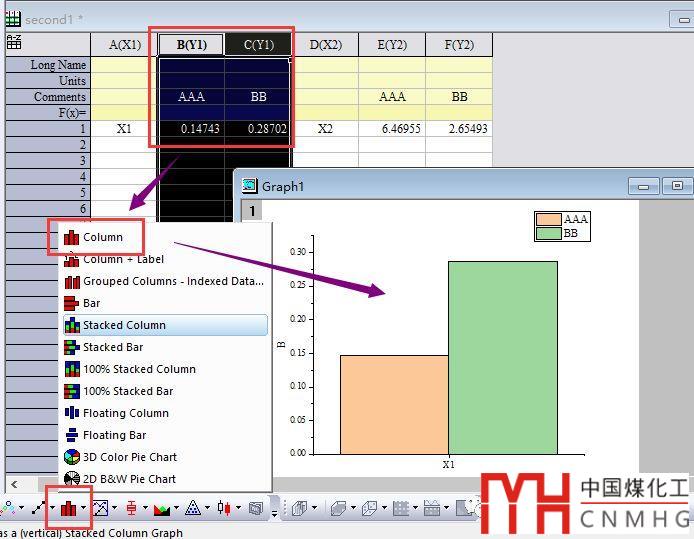Image resolution: width=694 pixels, height=539 pixels.
Task: Choose 100% Stacked Column option
Action: [166, 369]
